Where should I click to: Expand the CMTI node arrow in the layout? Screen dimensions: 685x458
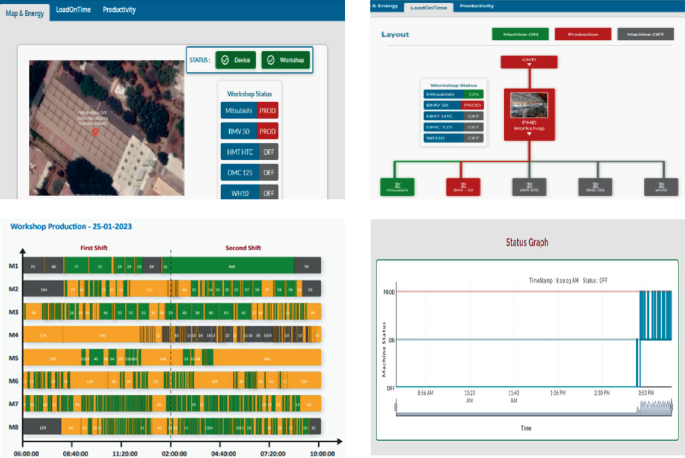coord(529,65)
